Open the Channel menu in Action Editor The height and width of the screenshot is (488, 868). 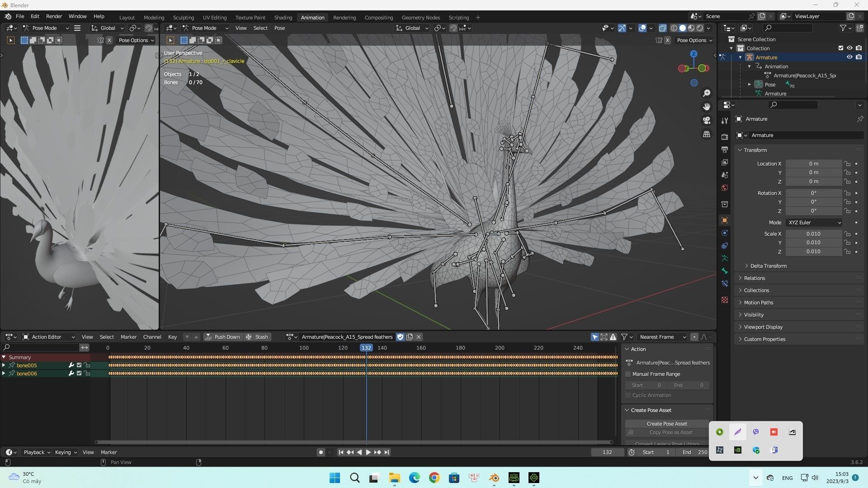(152, 337)
